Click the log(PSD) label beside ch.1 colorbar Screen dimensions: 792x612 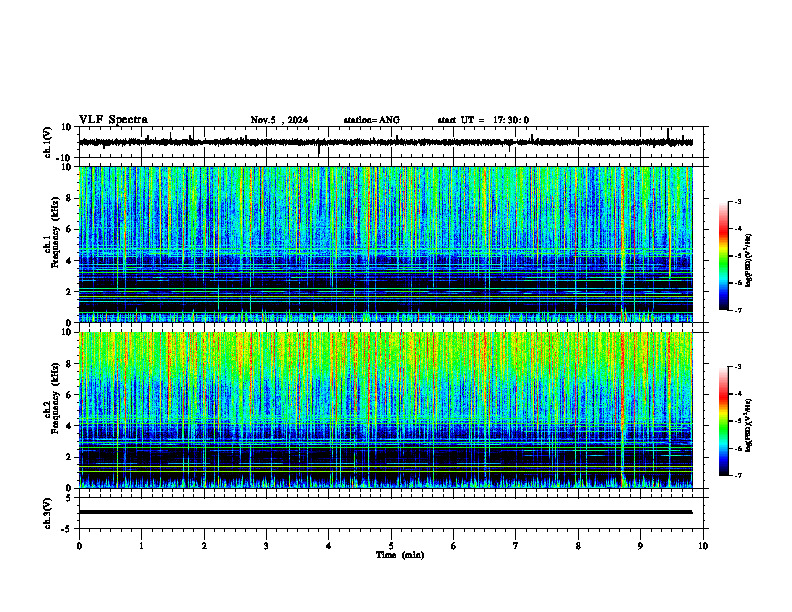[748, 260]
